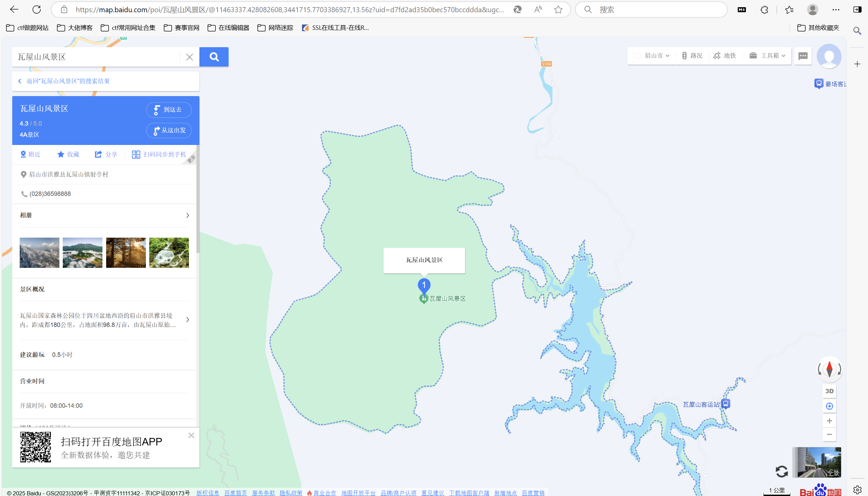Switch the map to 3D view
This screenshot has height=496, width=868.
tap(829, 391)
